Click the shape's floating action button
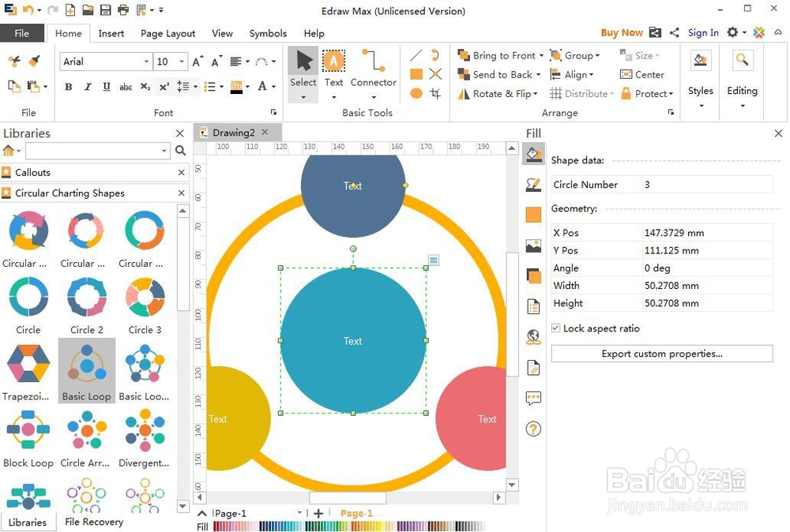Screen dimensions: 790x532 [x=433, y=260]
